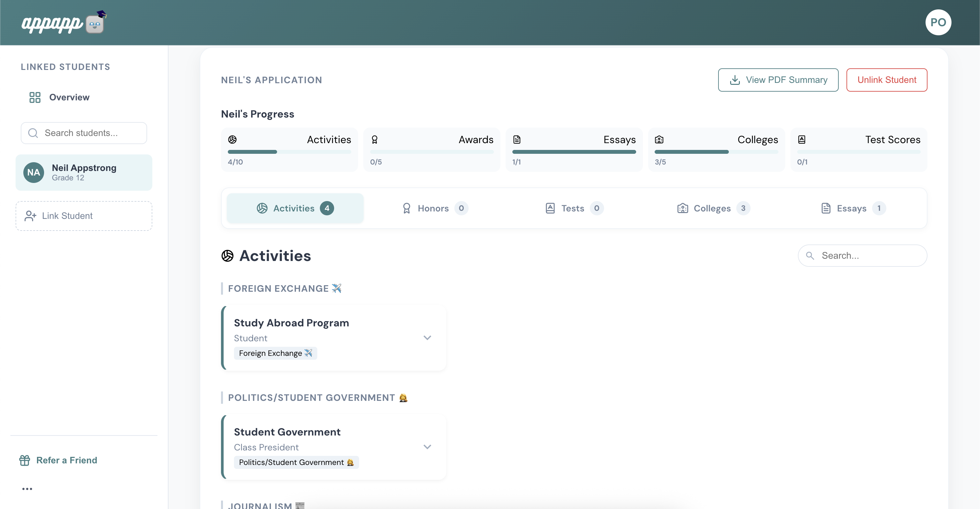This screenshot has width=980, height=509.
Task: Click the Politics/Student Government tag chip
Action: [x=296, y=462]
